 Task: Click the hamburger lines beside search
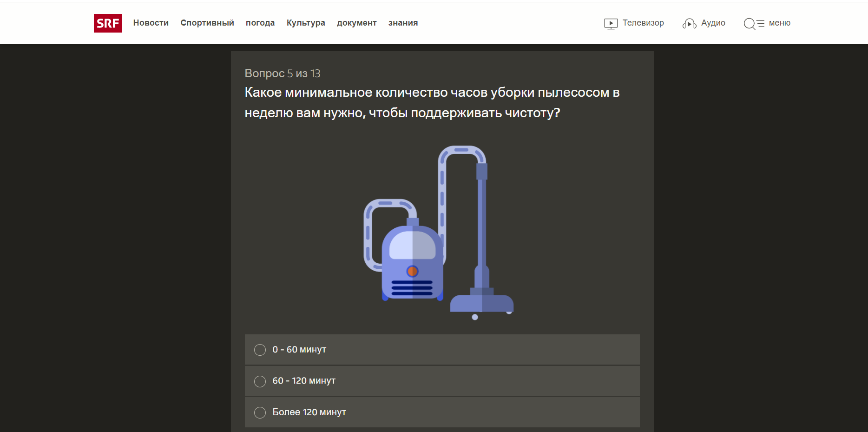(761, 24)
